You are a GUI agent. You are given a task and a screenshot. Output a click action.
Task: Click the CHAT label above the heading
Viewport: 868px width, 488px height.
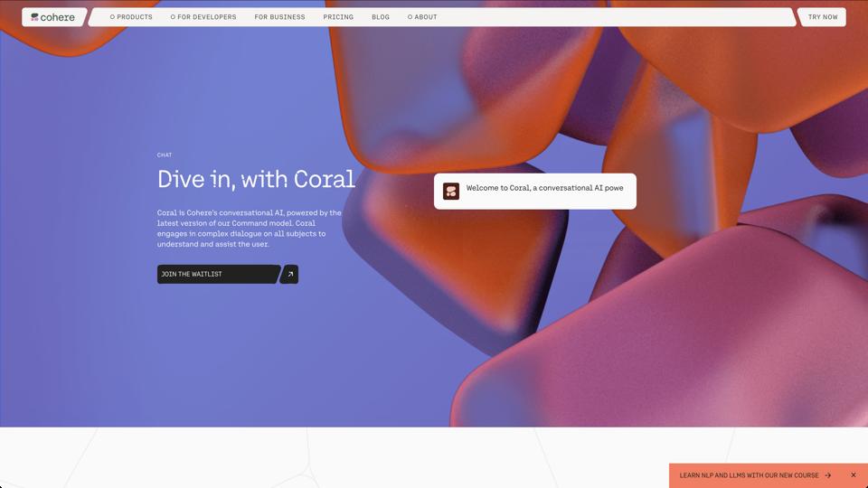point(165,155)
